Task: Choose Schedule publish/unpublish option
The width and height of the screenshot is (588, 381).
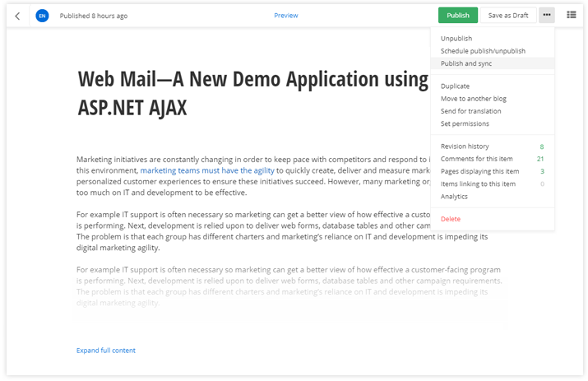Action: pyautogui.click(x=476, y=51)
